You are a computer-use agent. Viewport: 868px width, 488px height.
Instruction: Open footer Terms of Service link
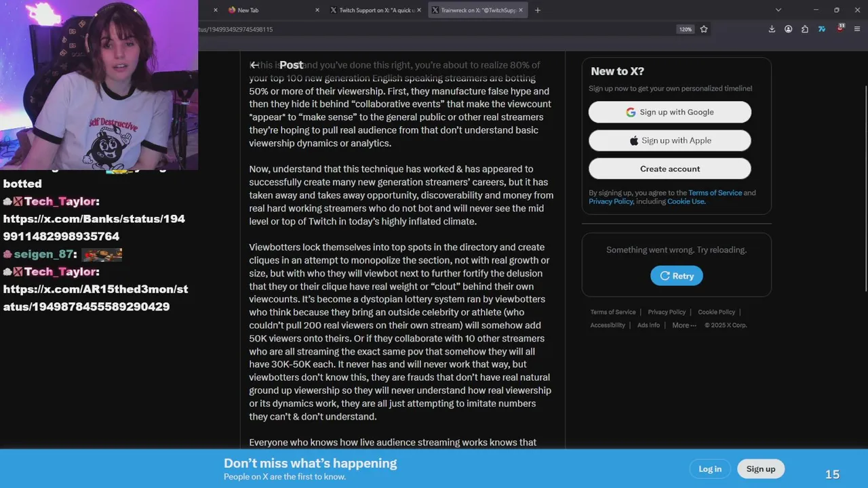pos(613,312)
